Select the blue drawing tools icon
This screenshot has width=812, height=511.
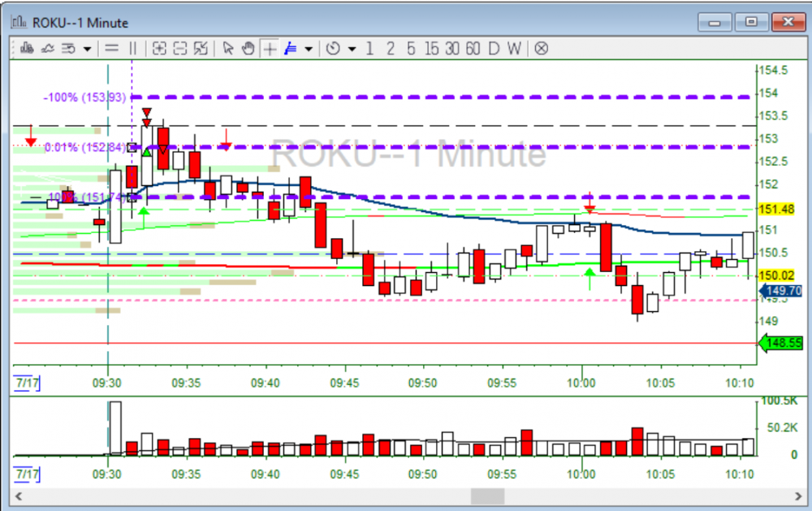tap(290, 48)
